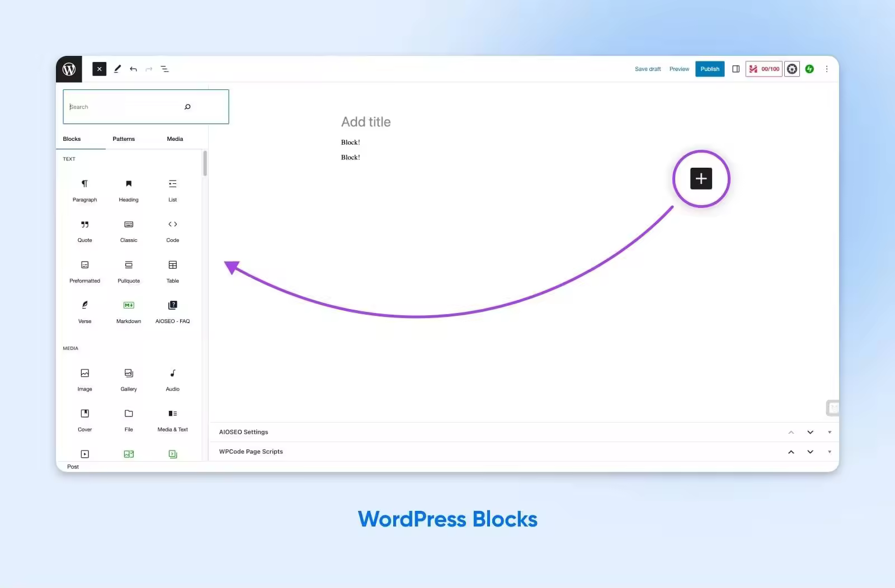Click the Post breadcrumb in footer
Viewport: 895px width, 588px height.
pos(73,467)
